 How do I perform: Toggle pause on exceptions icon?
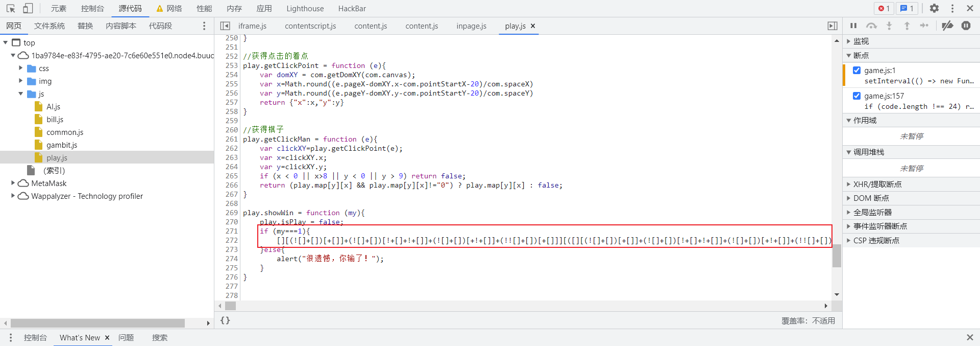[x=966, y=26]
